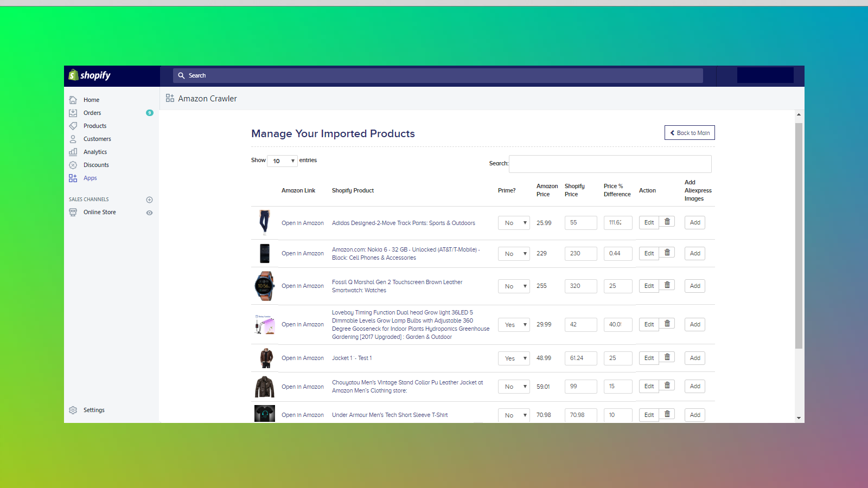Delete the Adidas Track Pants product
868x488 pixels.
point(667,222)
